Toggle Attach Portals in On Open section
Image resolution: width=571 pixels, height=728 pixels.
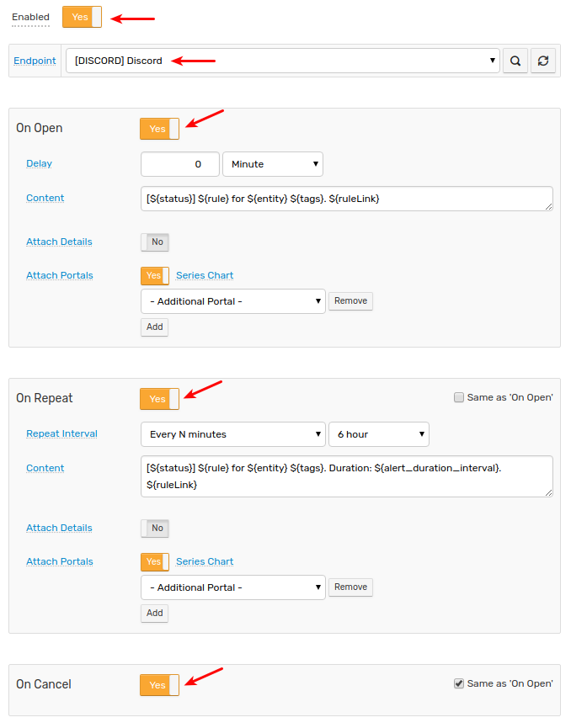click(155, 276)
